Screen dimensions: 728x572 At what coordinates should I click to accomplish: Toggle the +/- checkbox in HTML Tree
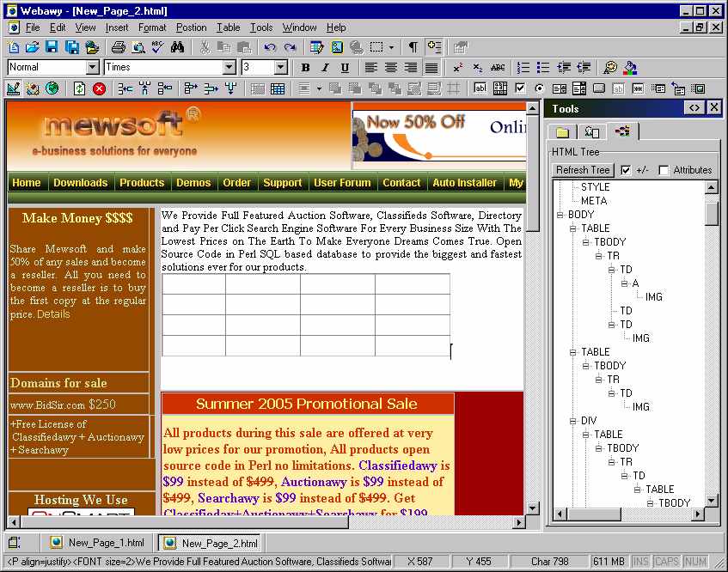(x=626, y=170)
